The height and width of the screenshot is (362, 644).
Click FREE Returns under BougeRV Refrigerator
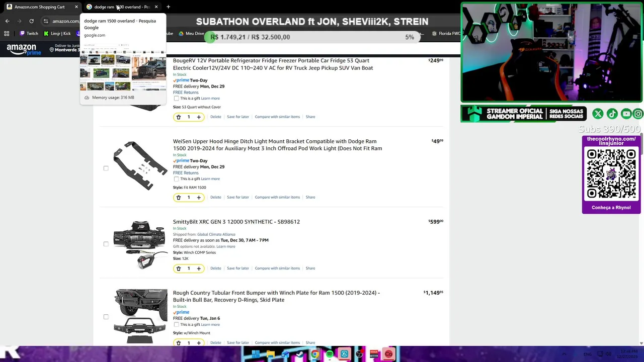pos(186,93)
